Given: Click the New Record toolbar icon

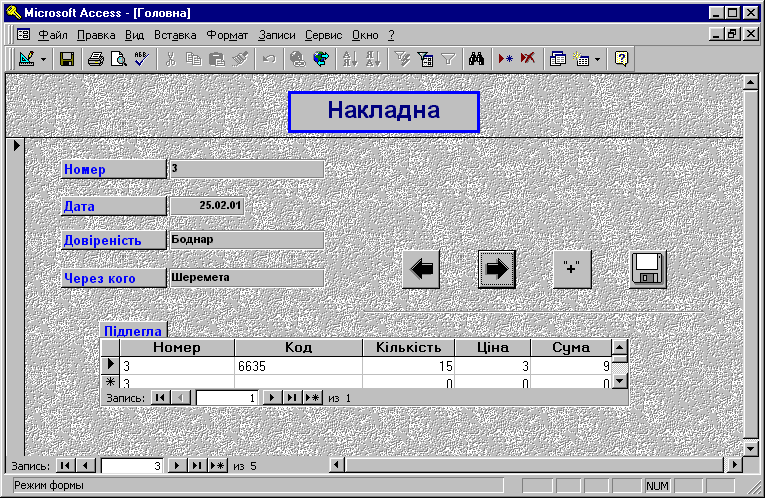Looking at the screenshot, I should [x=505, y=59].
